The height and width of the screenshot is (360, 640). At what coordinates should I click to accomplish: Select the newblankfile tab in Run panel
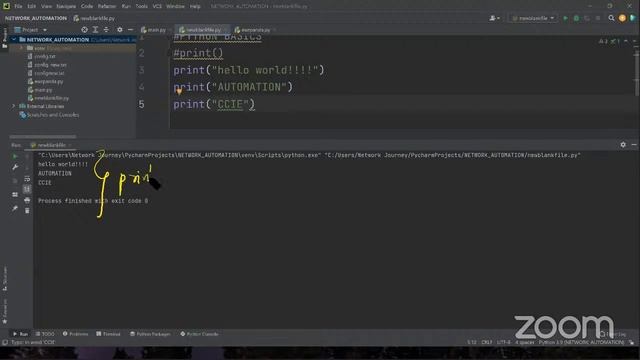click(51, 145)
